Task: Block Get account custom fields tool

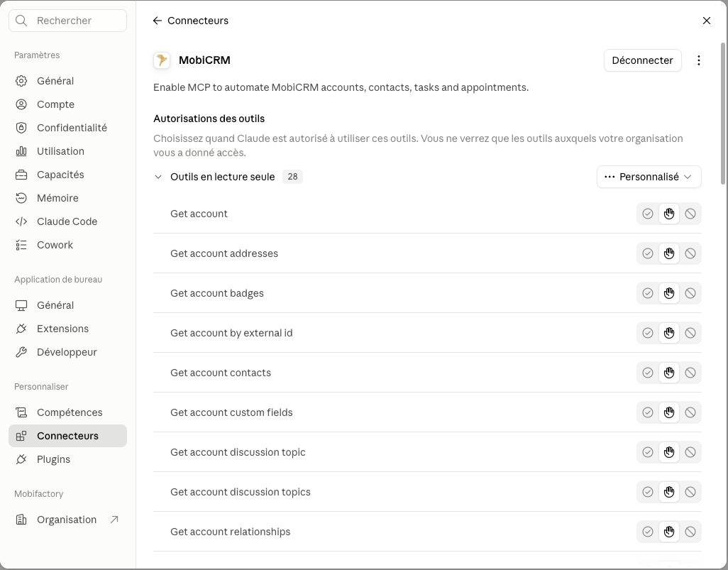Action: tap(690, 412)
